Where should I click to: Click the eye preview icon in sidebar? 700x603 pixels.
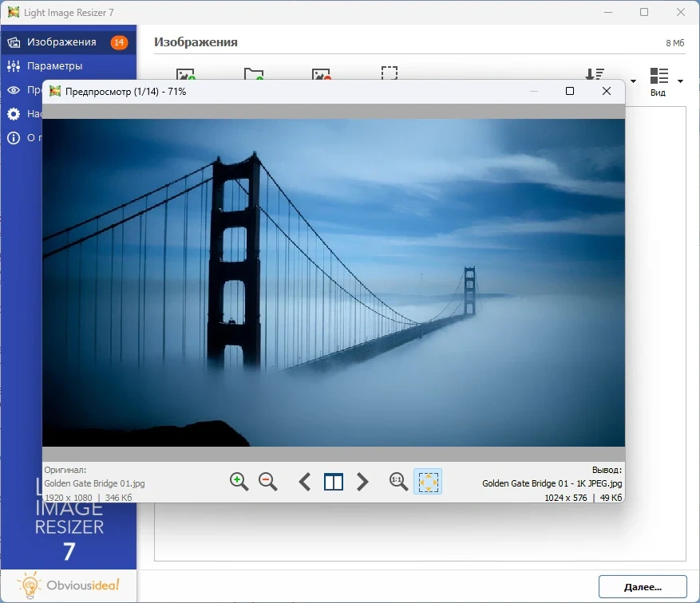tap(14, 90)
